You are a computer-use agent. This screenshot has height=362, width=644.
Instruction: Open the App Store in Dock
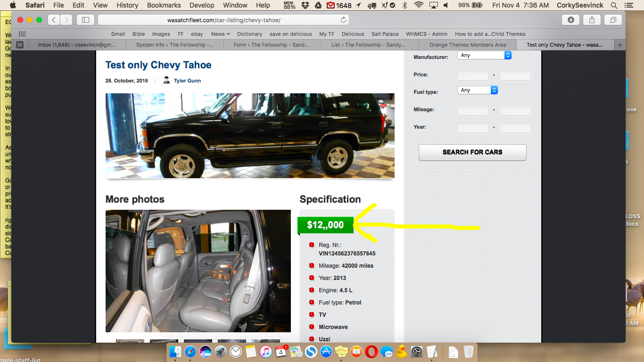(326, 351)
